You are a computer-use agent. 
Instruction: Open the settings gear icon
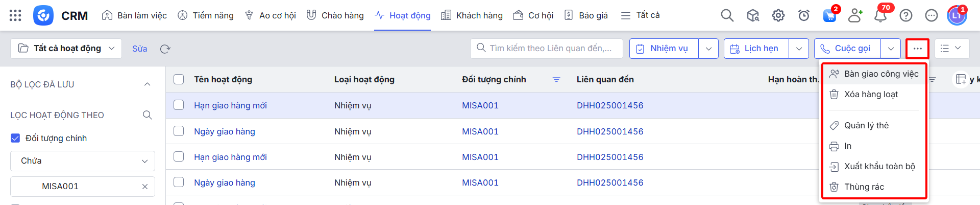tap(778, 15)
